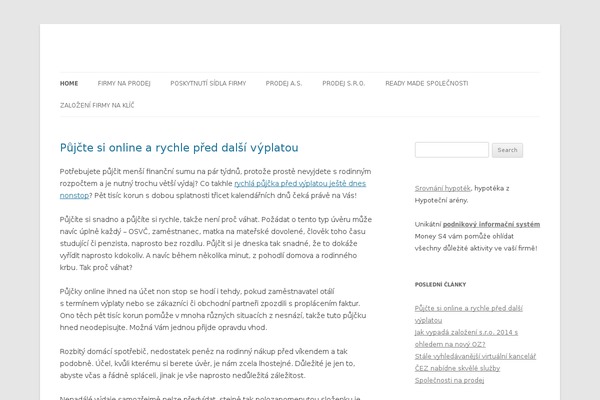Focus the sidebar search input field
This screenshot has width=600, height=400.
click(452, 150)
